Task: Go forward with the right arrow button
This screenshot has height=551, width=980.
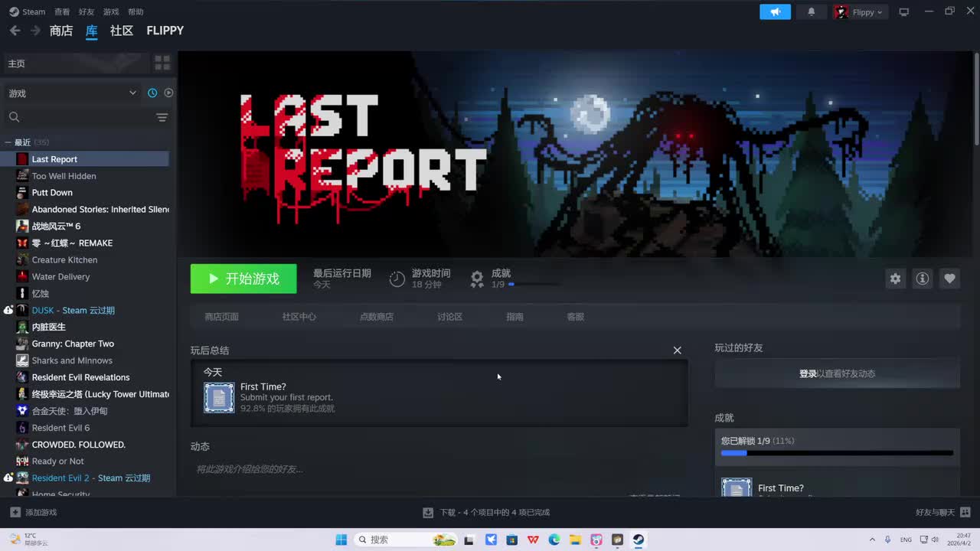Action: coord(35,31)
